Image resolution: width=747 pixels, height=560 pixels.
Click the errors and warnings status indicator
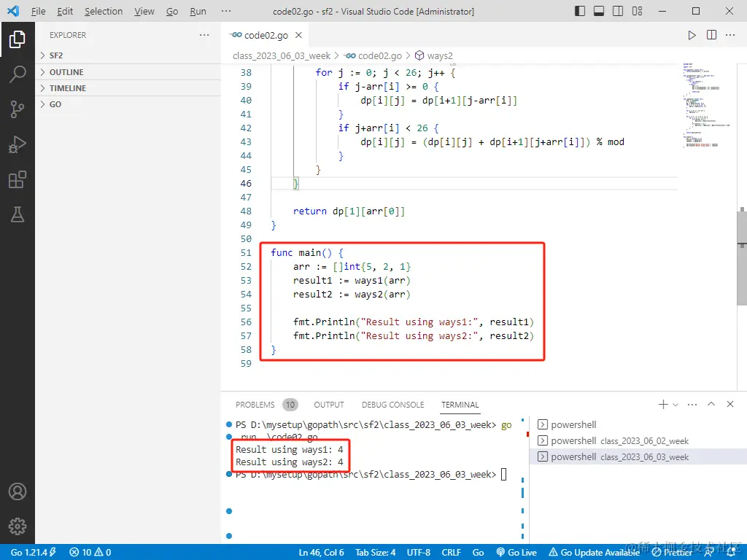click(x=90, y=553)
